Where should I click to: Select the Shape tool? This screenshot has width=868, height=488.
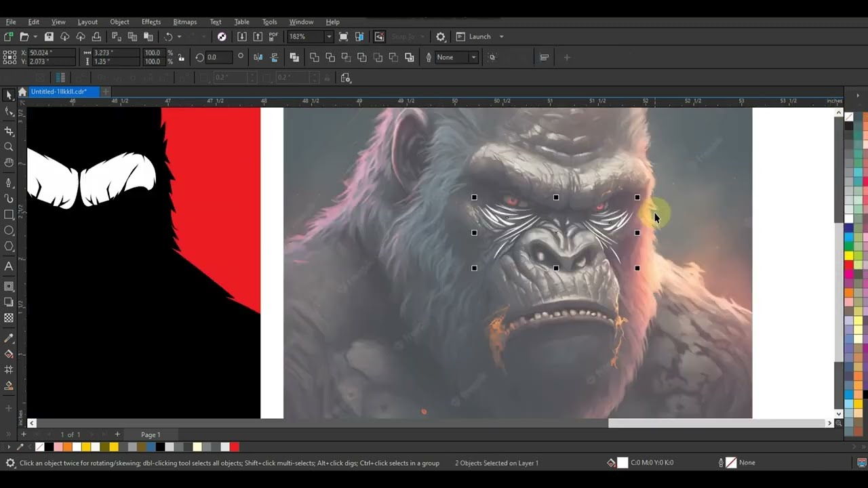point(9,113)
